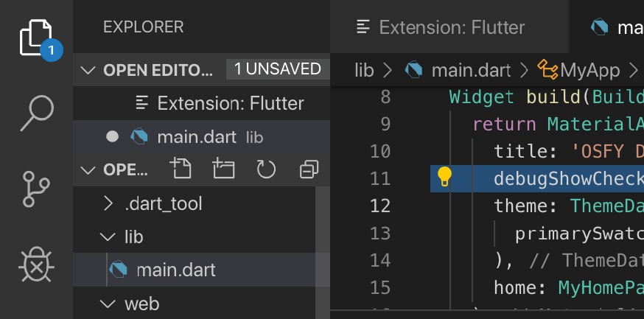Switch to the main.dart editor tab
The width and height of the screenshot is (644, 319).
click(x=617, y=28)
